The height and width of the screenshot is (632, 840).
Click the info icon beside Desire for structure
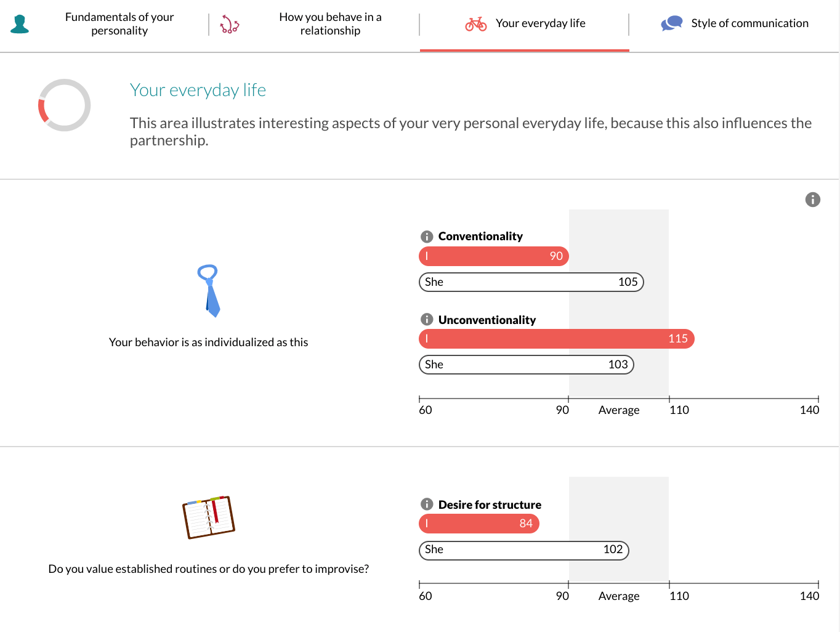[x=426, y=504]
